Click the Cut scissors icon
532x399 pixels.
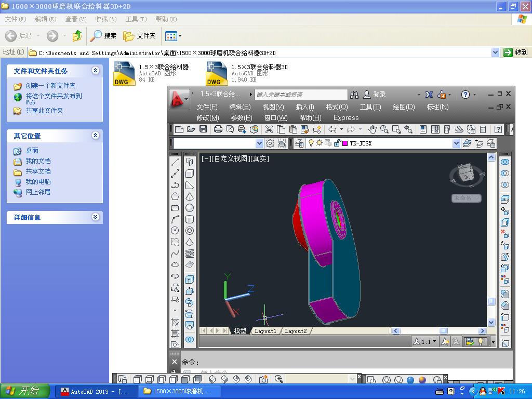coord(269,129)
